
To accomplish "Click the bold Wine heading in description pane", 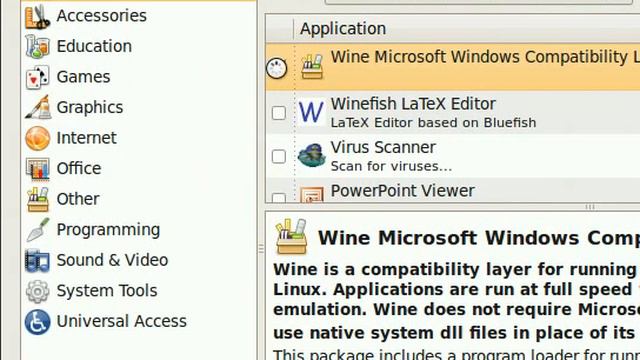I will point(479,238).
